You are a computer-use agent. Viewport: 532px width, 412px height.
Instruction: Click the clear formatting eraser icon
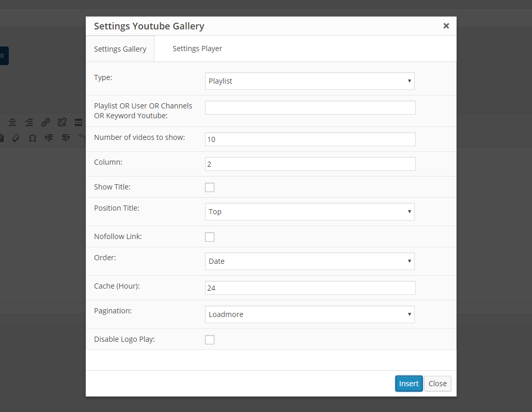tap(15, 138)
